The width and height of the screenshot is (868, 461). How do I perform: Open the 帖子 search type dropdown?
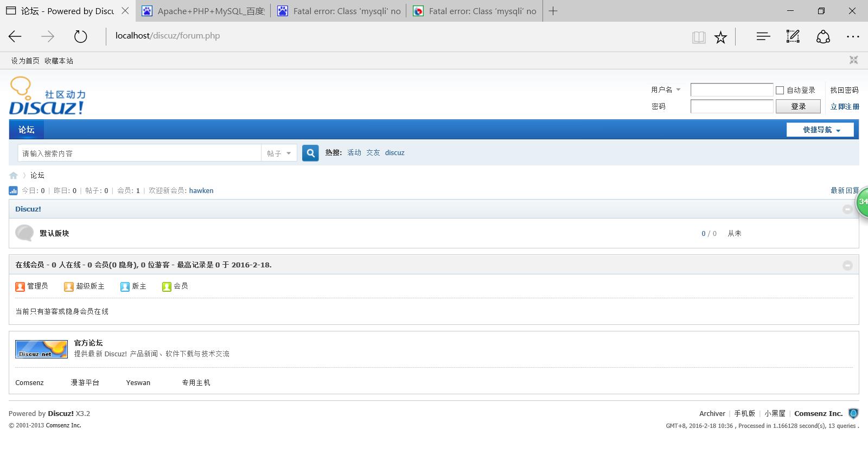pyautogui.click(x=279, y=153)
